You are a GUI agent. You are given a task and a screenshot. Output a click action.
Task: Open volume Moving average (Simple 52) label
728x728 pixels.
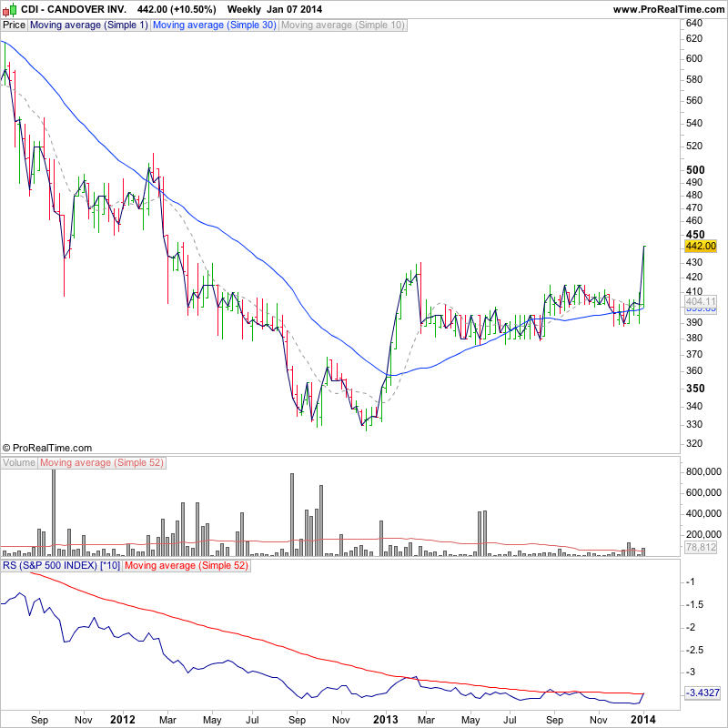click(x=102, y=463)
